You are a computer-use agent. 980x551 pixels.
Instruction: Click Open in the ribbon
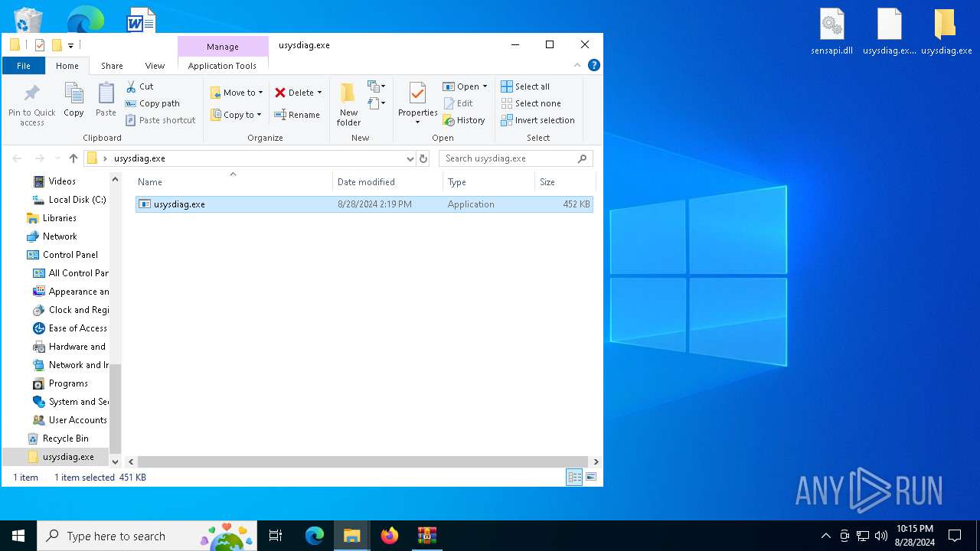click(x=461, y=86)
